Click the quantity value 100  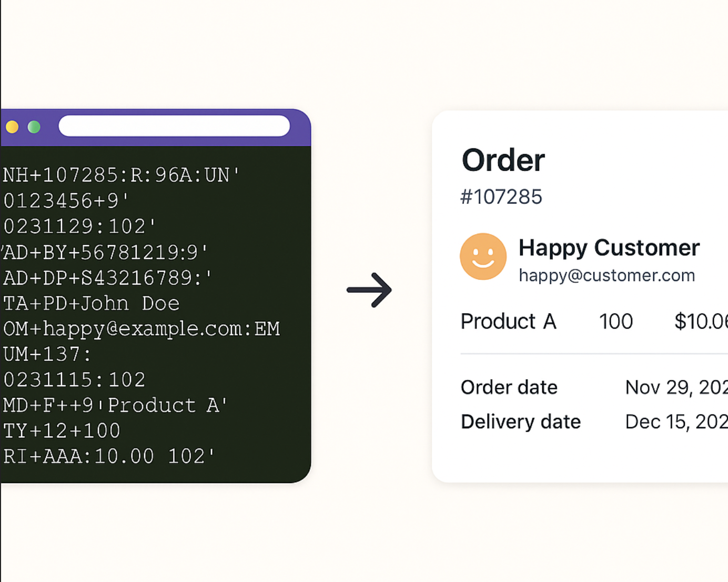[x=615, y=321]
